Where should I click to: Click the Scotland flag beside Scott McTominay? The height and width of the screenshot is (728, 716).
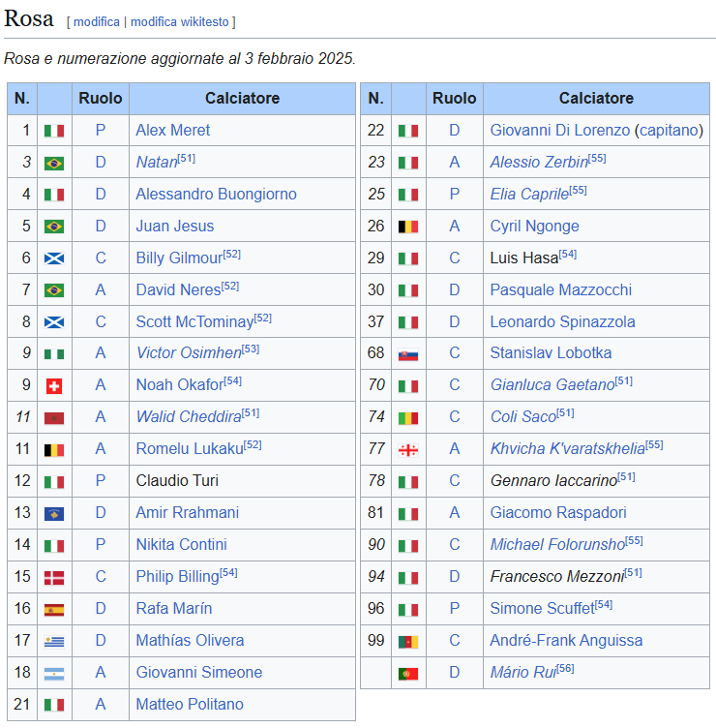pyautogui.click(x=54, y=322)
